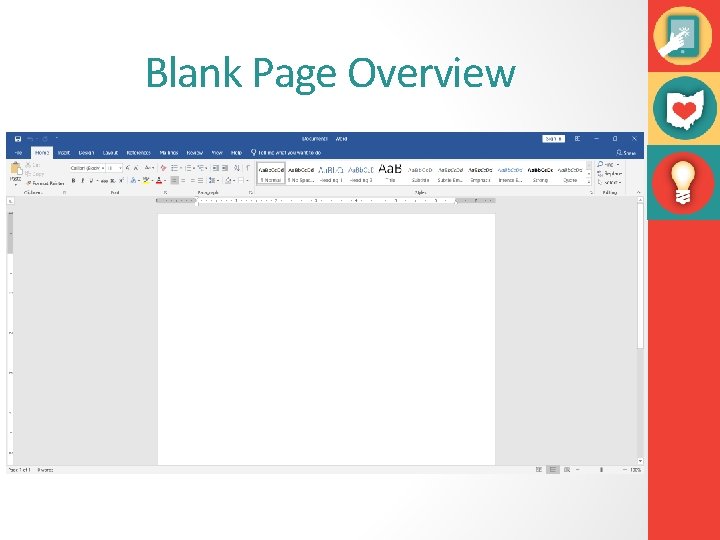
Task: Switch to the Layout tab
Action: coord(110,152)
